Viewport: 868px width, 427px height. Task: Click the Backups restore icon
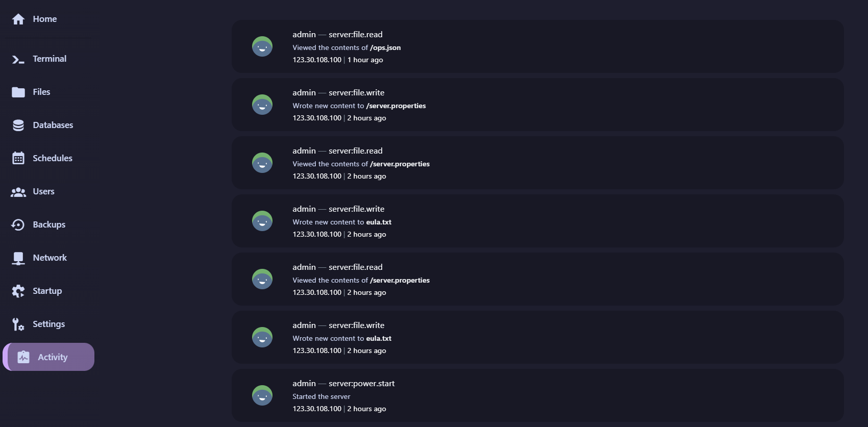pos(18,225)
